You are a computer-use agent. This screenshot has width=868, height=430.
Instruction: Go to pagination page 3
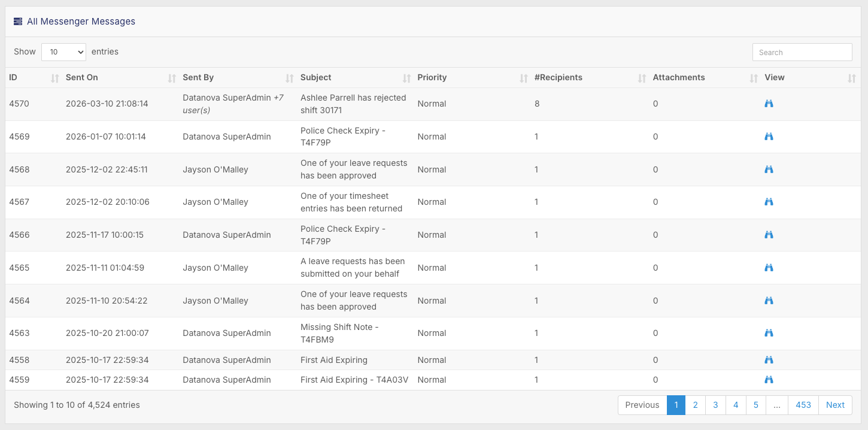(715, 405)
